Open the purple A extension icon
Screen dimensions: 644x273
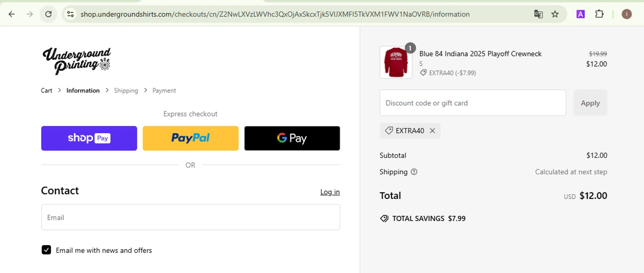(x=580, y=14)
